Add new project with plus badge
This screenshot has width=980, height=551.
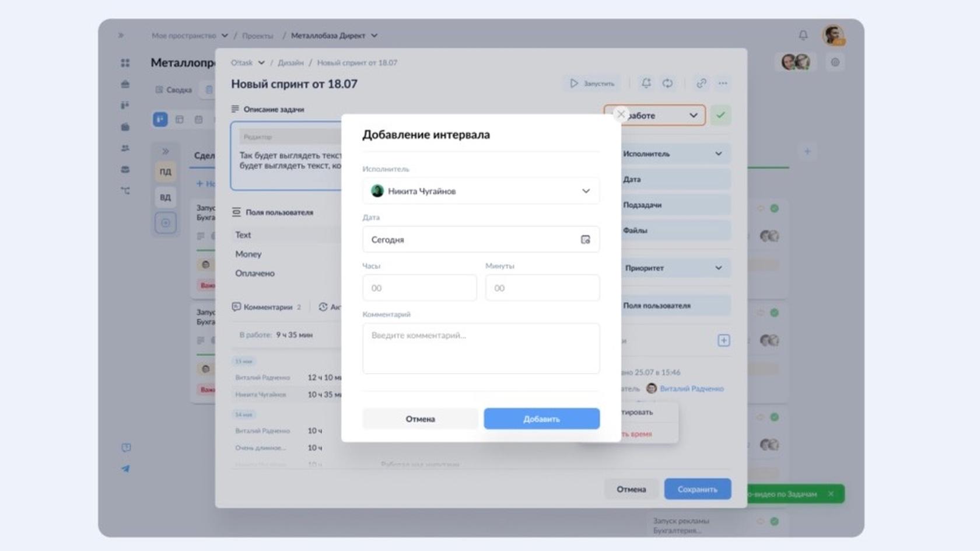pyautogui.click(x=166, y=223)
